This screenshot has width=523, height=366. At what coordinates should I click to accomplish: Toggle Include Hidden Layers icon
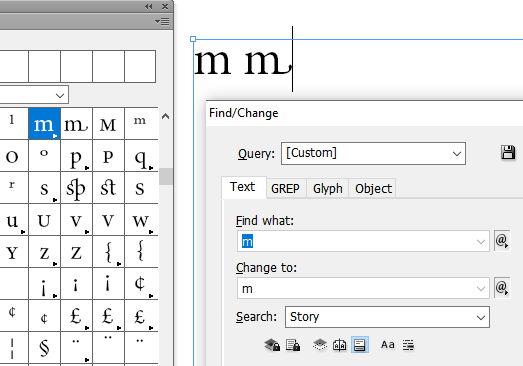(320, 345)
